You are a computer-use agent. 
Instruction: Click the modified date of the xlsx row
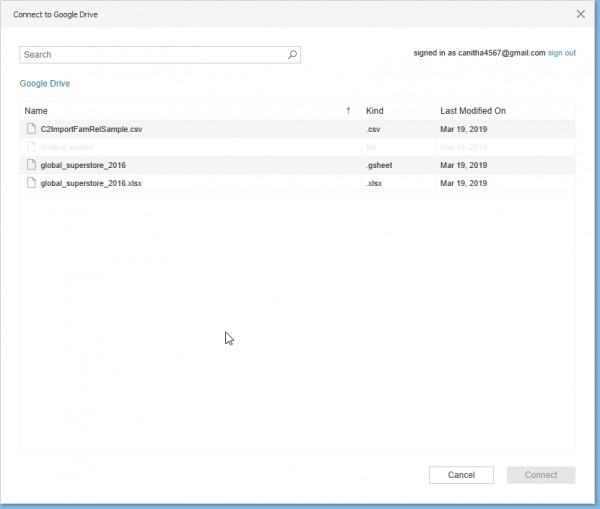[x=463, y=183]
